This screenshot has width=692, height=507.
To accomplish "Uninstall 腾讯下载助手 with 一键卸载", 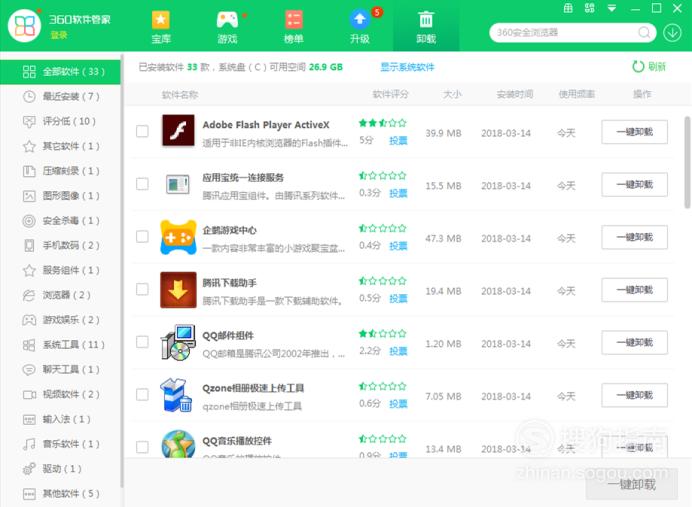I will [634, 289].
